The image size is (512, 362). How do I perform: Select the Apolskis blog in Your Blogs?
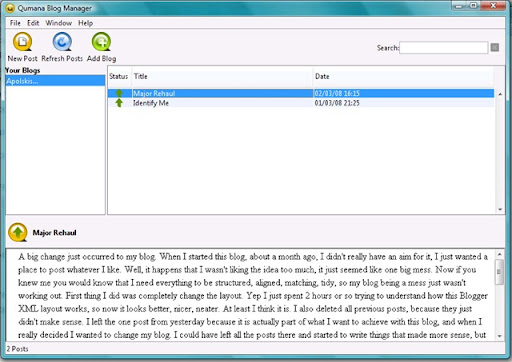[55, 81]
